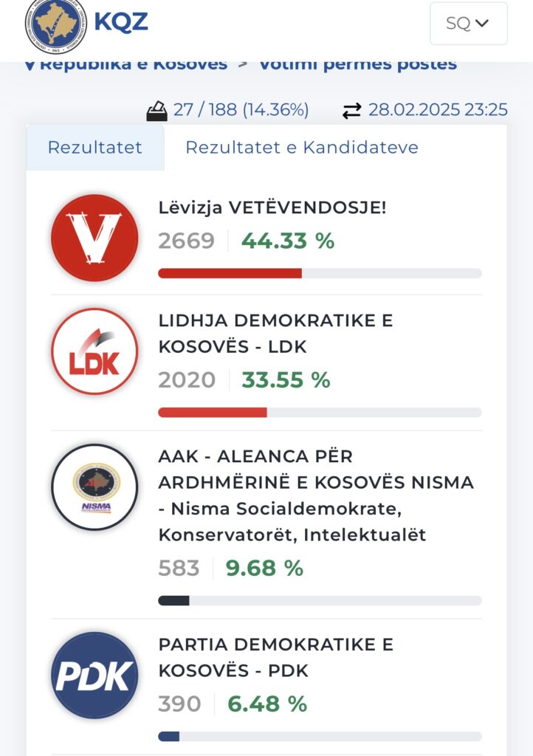Viewport: 533px width, 756px height.
Task: Click the chevron beside SQ
Action: point(482,23)
